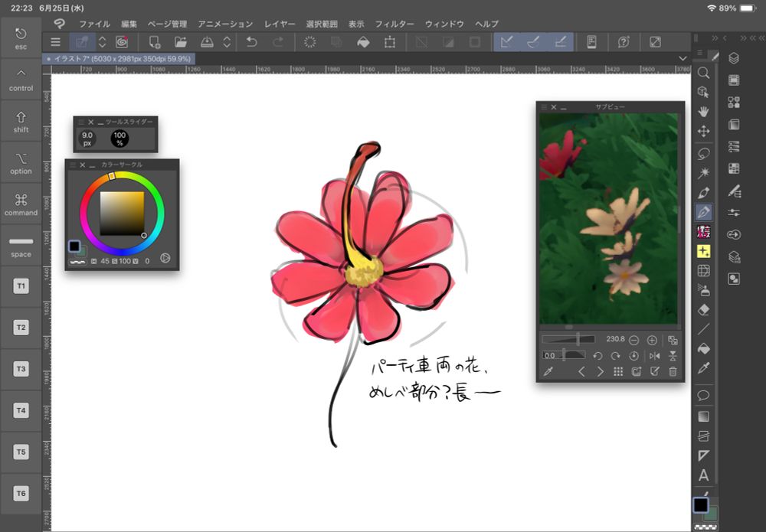Open the カラーサークル panel menu
The height and width of the screenshot is (532, 766).
click(74, 165)
